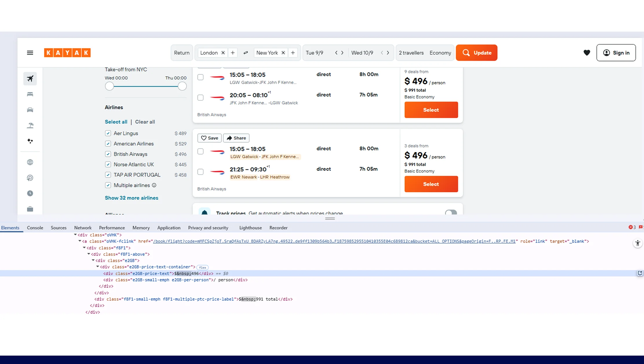This screenshot has width=644, height=364.
Task: Click the heart favorites icon in the header
Action: [587, 53]
